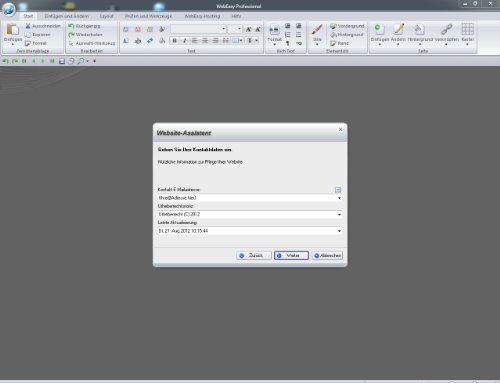Screen dimensions: 500x383
Task: Click the Raster grid icon
Action: 467,29
